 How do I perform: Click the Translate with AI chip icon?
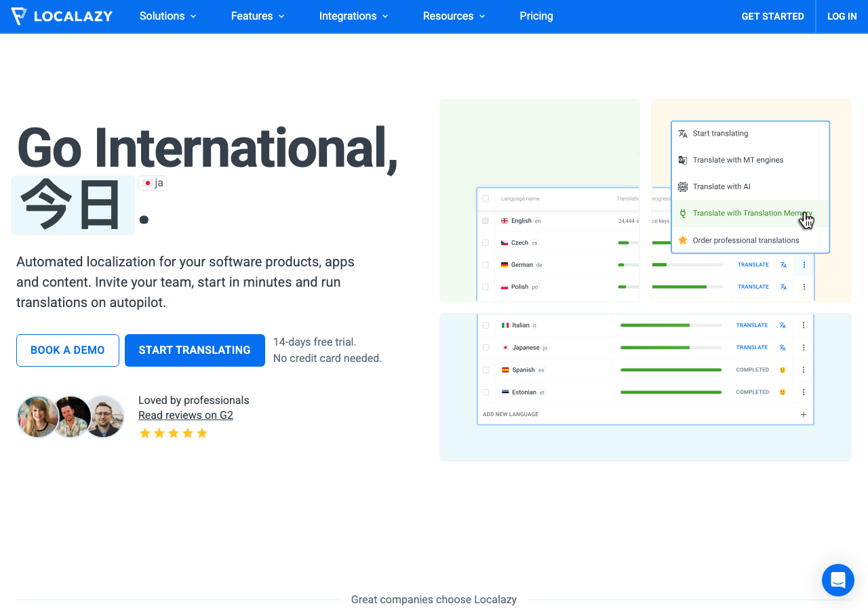tap(683, 186)
